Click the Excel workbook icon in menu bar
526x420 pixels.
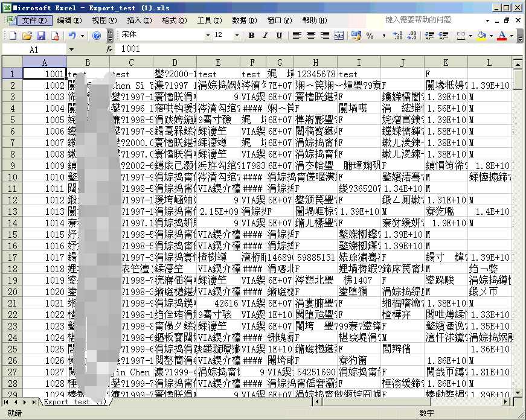[11, 20]
